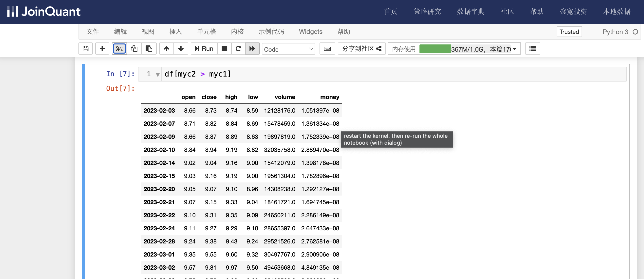Viewport: 644px width, 279px height.
Task: Open the 插入 menu
Action: (x=175, y=32)
